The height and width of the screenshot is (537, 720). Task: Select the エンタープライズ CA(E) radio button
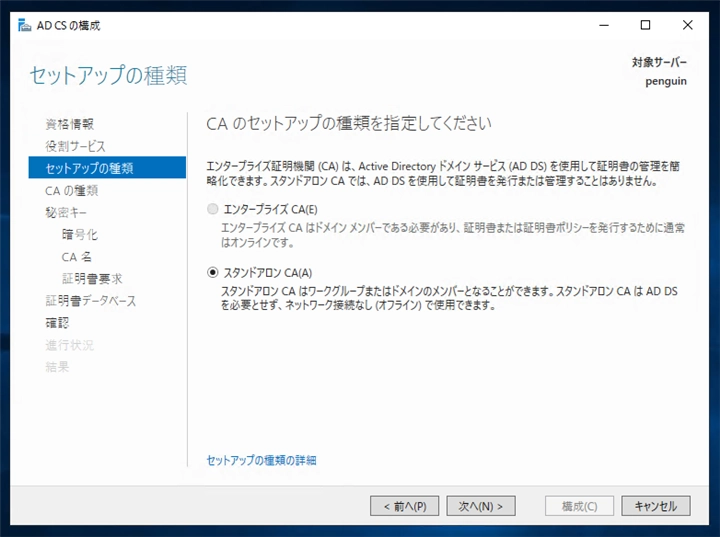tap(213, 209)
